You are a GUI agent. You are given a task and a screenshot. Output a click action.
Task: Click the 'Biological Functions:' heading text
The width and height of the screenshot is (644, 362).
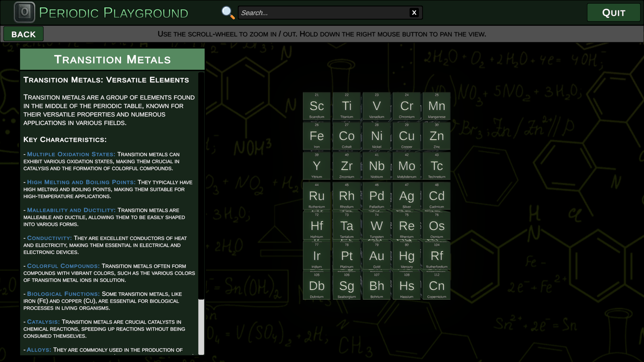63,294
